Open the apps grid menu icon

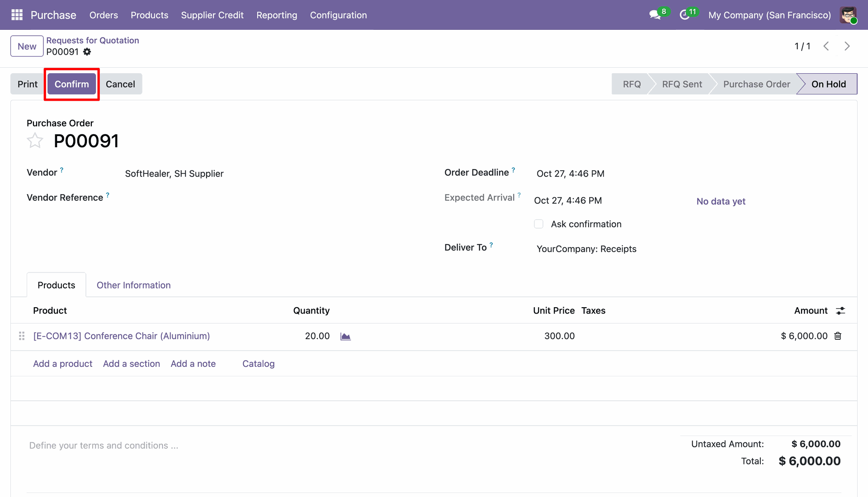point(17,15)
